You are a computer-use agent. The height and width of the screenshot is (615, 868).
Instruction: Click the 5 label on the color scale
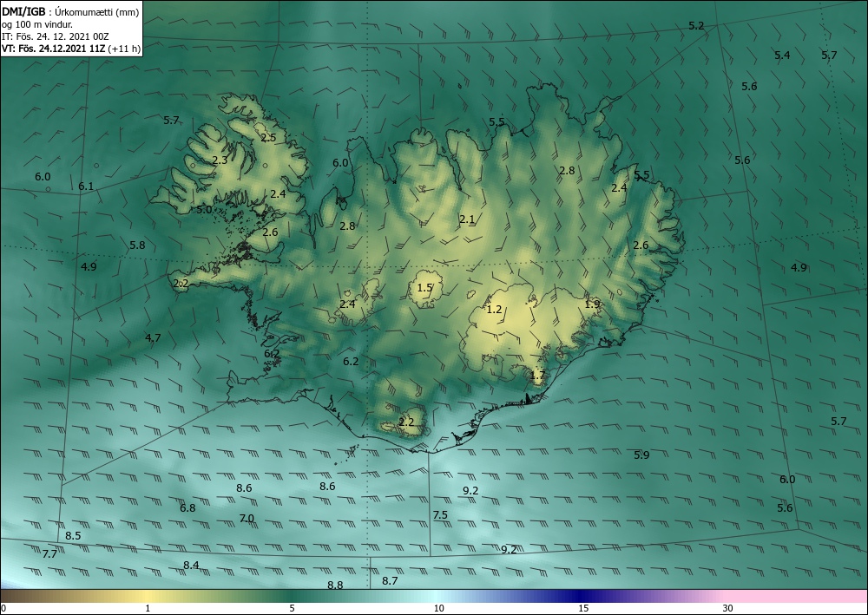tap(292, 608)
